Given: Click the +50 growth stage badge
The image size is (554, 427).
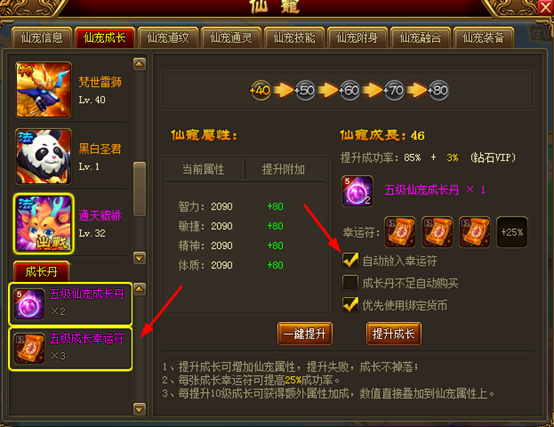Looking at the screenshot, I should (305, 91).
